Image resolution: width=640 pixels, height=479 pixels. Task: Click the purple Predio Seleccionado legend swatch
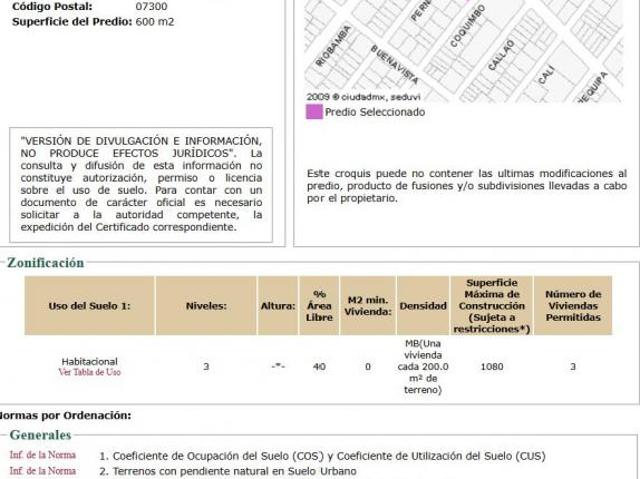click(314, 112)
